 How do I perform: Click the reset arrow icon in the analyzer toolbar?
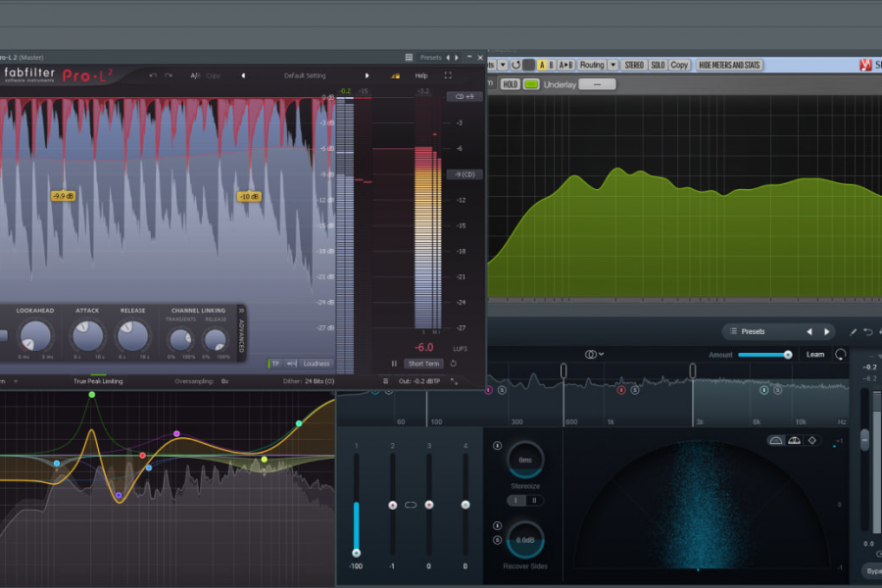pos(515,65)
